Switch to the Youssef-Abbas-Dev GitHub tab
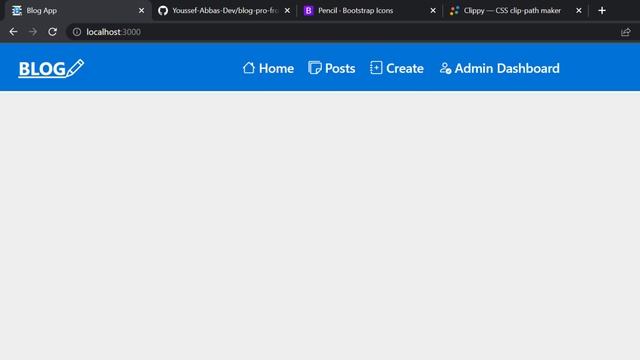The height and width of the screenshot is (360, 640). [224, 11]
